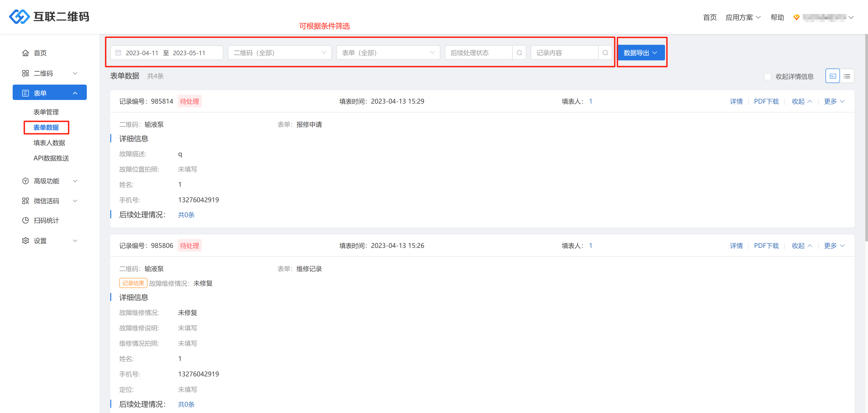Click the 记录内容 search input field
868x413 pixels.
[564, 53]
